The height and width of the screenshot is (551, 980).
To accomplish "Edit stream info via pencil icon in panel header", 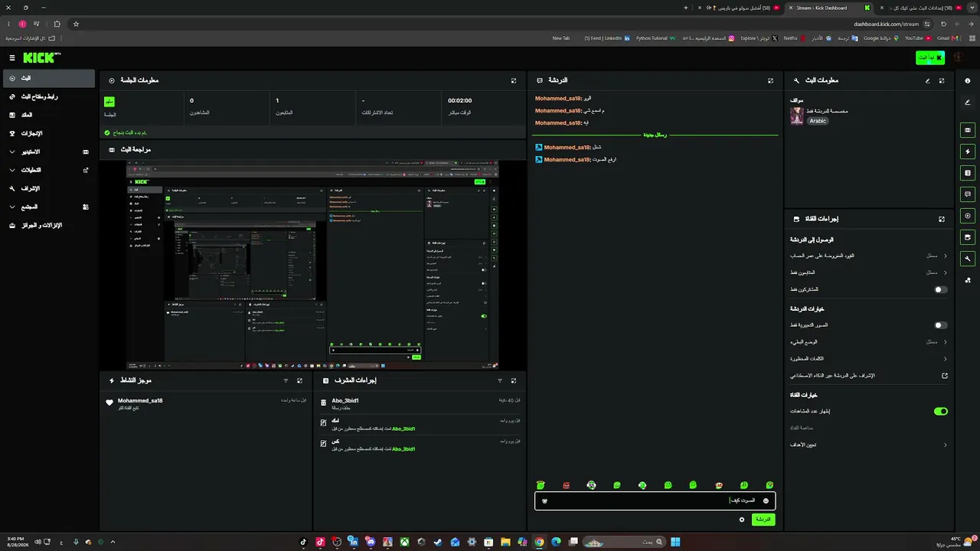I will (928, 80).
